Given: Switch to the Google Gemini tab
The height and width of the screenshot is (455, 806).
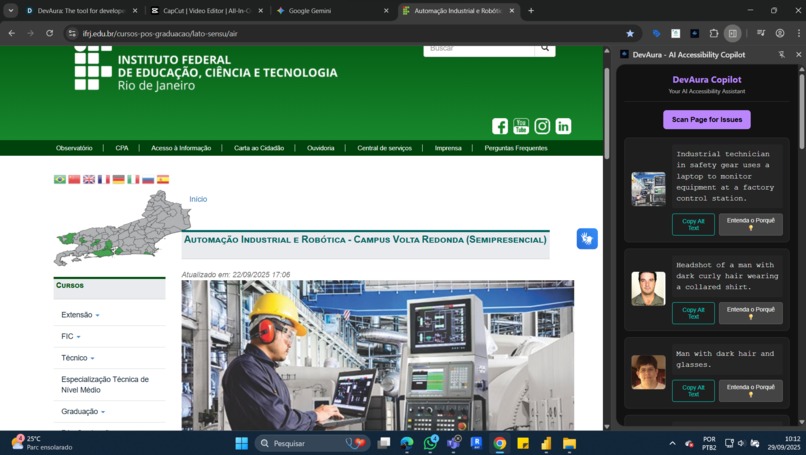Looking at the screenshot, I should [x=332, y=11].
